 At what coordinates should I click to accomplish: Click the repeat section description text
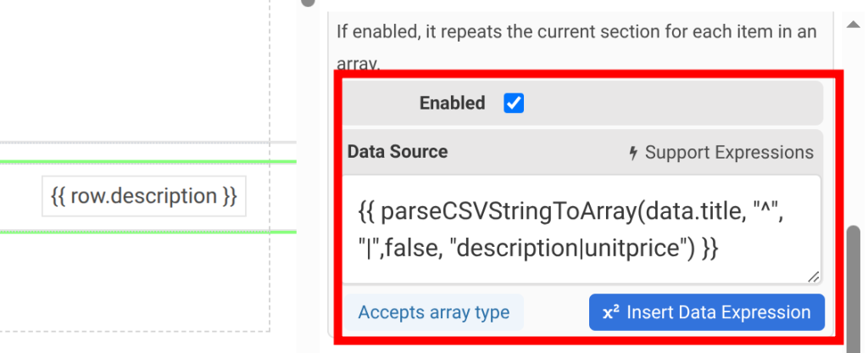(576, 47)
